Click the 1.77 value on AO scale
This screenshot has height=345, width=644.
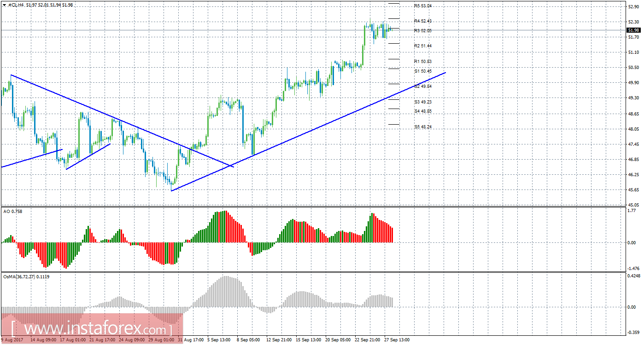point(632,211)
